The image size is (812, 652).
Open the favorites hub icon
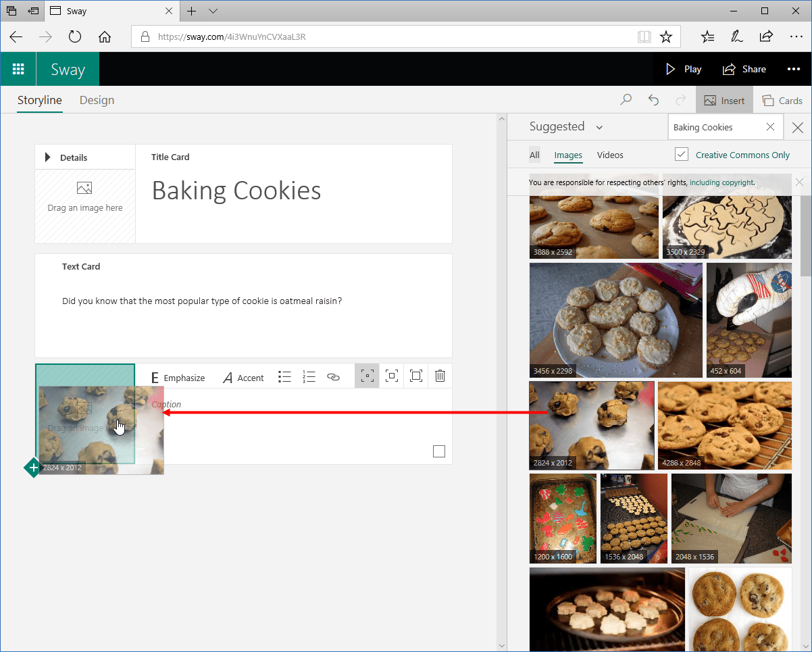[707, 36]
